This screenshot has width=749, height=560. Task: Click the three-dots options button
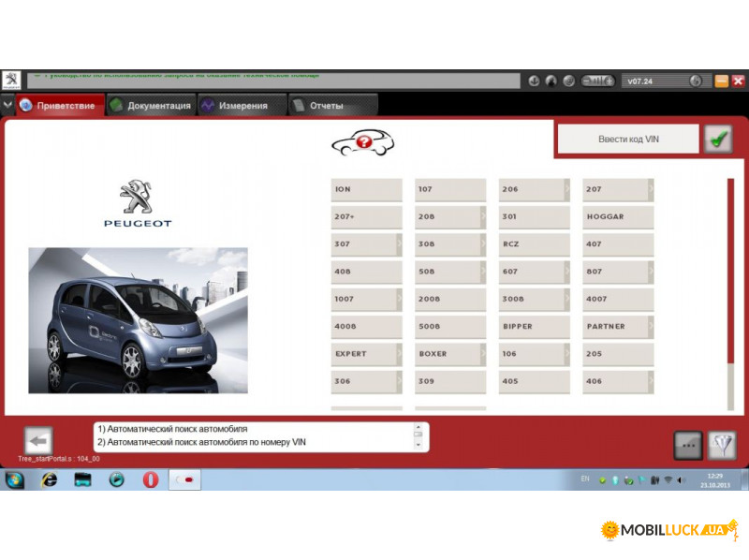[688, 445]
